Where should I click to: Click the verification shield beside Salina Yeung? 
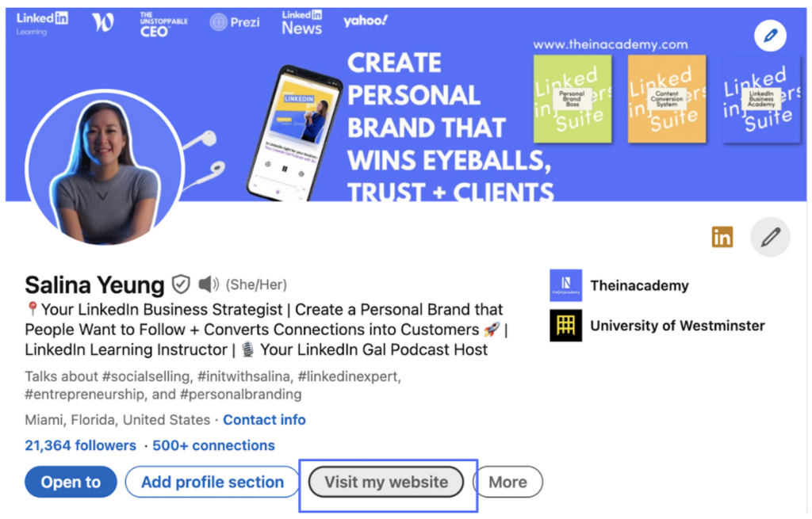pos(181,284)
